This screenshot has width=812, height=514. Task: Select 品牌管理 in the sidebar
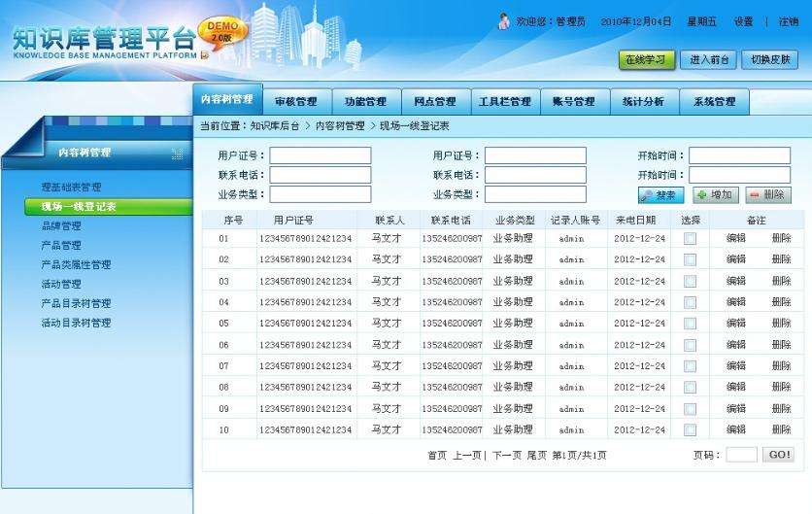61,226
